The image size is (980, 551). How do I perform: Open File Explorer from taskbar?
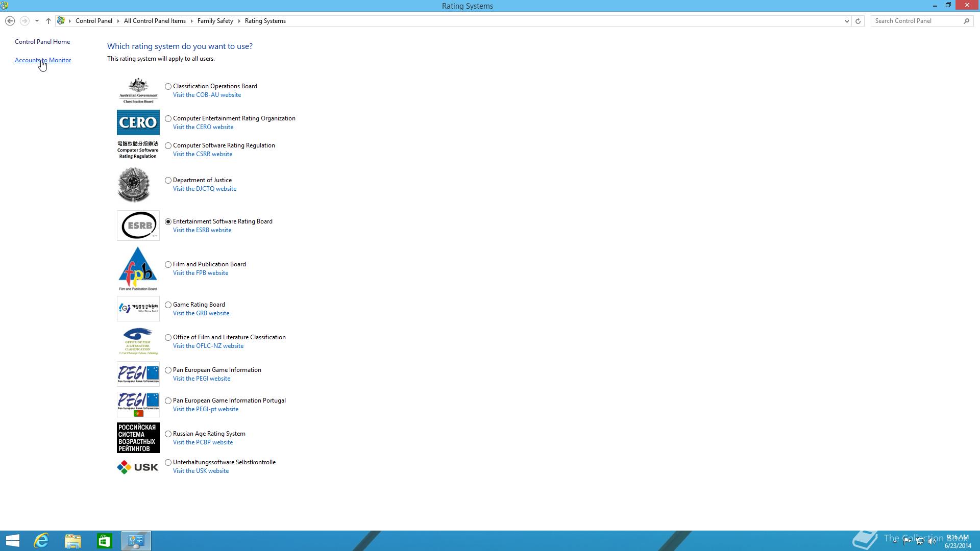(x=73, y=541)
